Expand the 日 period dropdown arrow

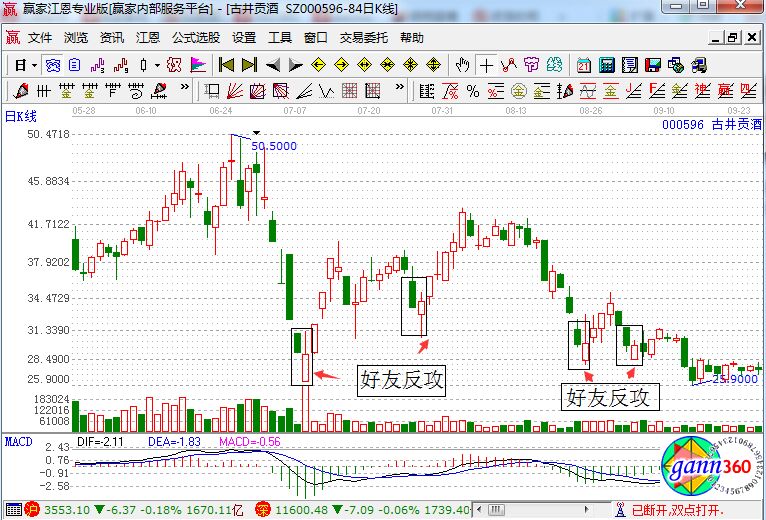[x=34, y=65]
